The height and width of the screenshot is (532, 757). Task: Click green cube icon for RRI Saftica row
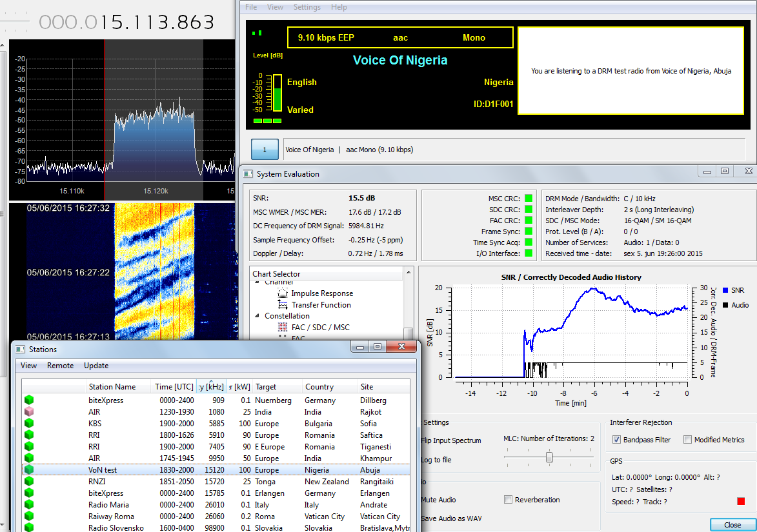coord(29,435)
